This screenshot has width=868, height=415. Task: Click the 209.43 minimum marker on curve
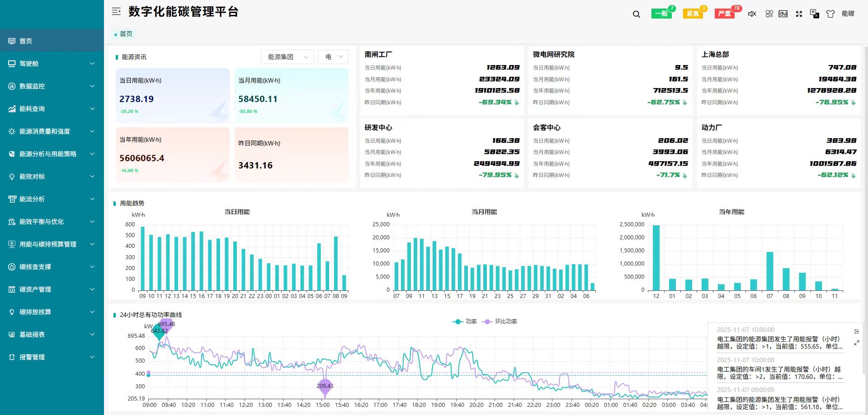pyautogui.click(x=325, y=387)
